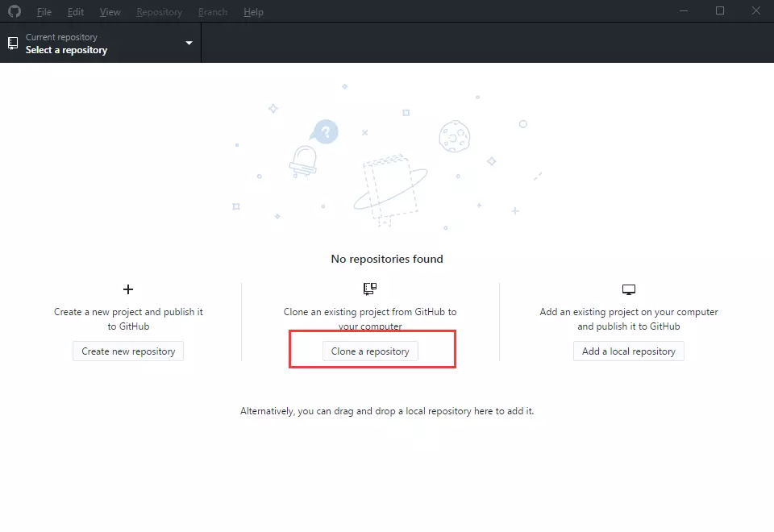
Task: Click the plus icon above Create new project
Action: tap(127, 289)
